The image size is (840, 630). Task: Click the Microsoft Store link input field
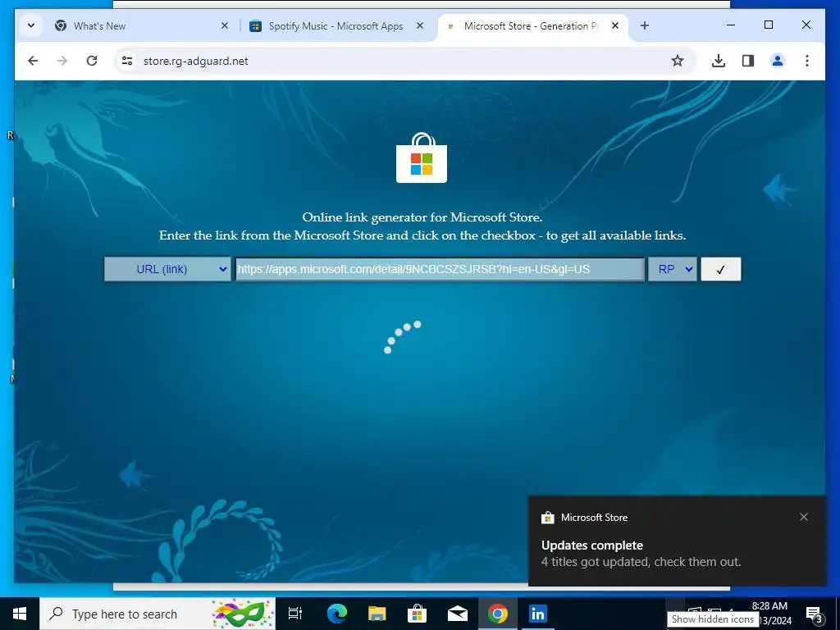(x=440, y=269)
